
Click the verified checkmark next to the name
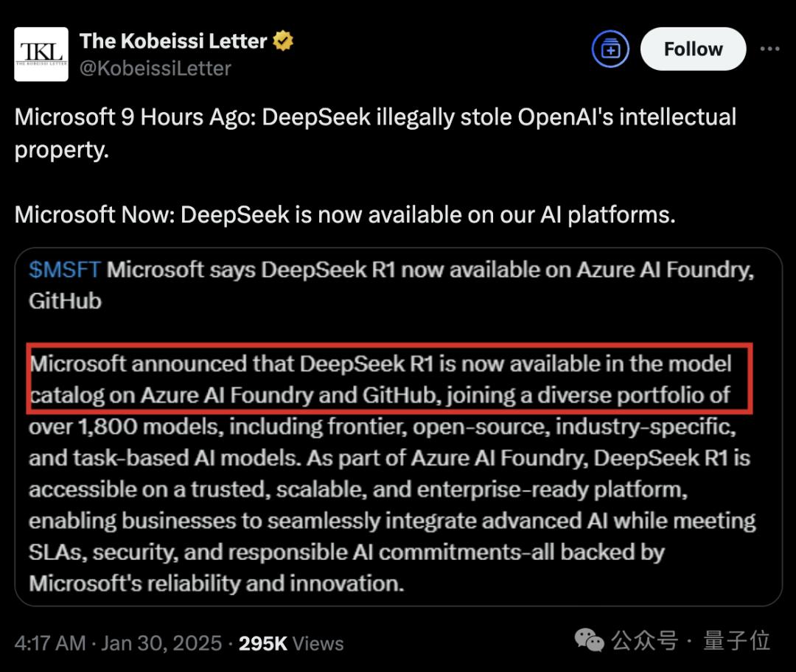(281, 41)
